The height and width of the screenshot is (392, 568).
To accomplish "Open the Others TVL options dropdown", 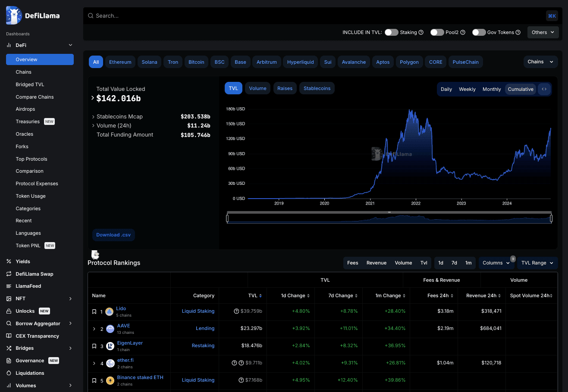I will 543,32.
